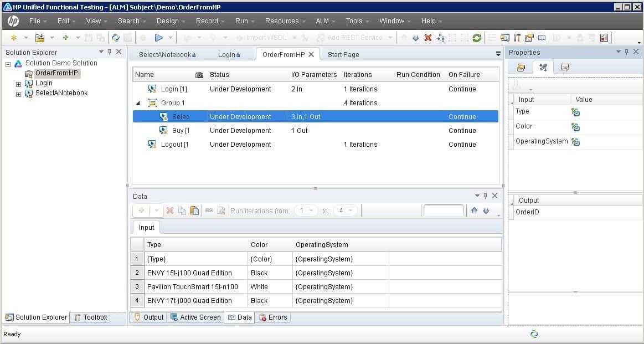Collapse Group 1 in the test flow
Viewport: 644px width, 344px height.
tap(138, 102)
